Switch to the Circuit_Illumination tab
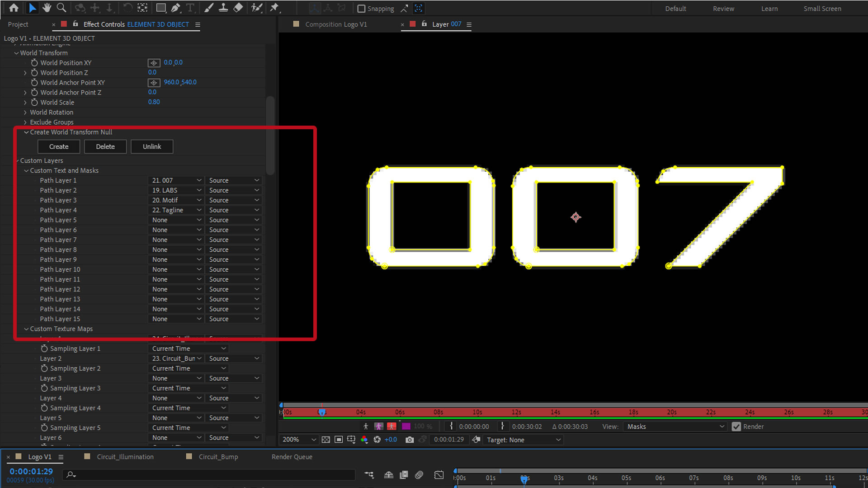The height and width of the screenshot is (488, 868). pos(125,457)
